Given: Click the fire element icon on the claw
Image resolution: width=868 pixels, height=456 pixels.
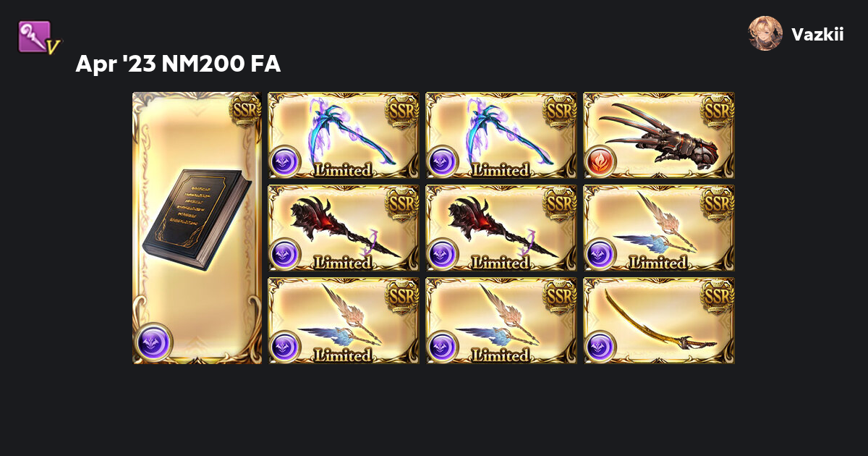Looking at the screenshot, I should (600, 161).
